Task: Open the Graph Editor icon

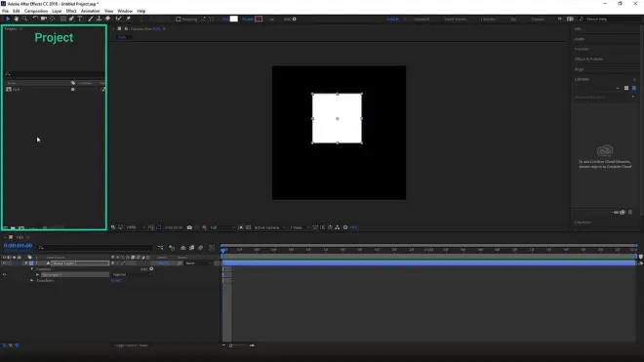Action: point(212,248)
